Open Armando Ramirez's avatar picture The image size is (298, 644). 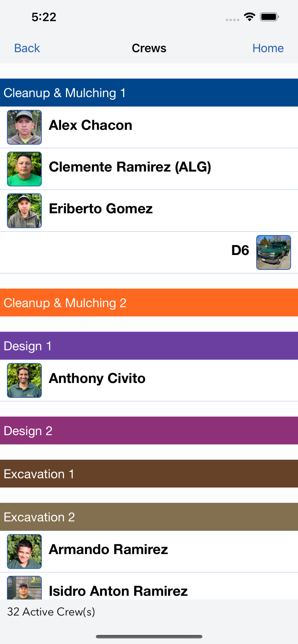[x=24, y=551]
